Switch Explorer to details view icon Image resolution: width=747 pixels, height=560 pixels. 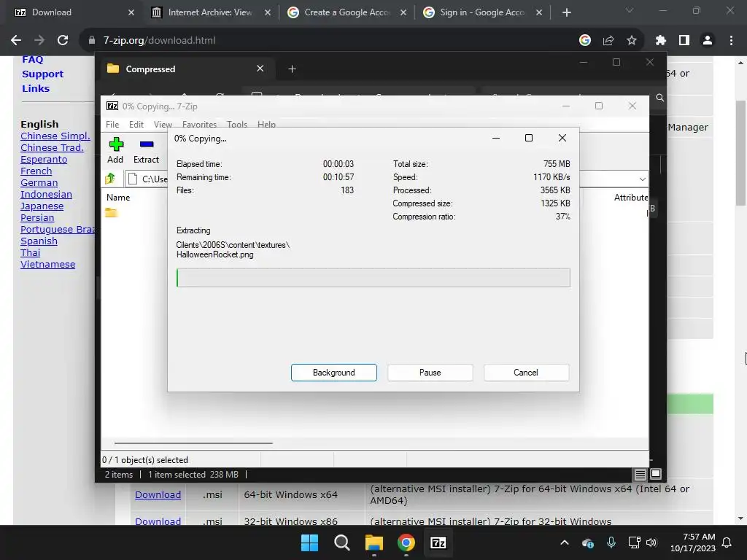coord(640,474)
